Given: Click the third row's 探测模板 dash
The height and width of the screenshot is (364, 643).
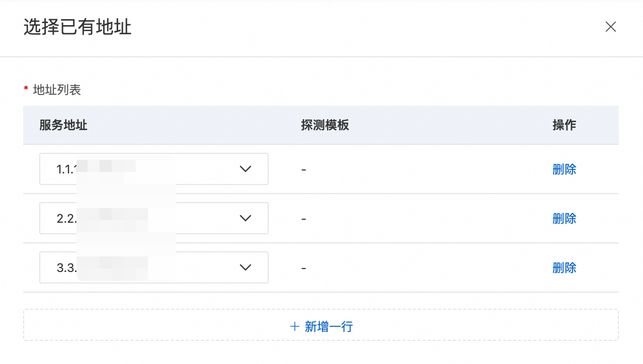Looking at the screenshot, I should 304,268.
